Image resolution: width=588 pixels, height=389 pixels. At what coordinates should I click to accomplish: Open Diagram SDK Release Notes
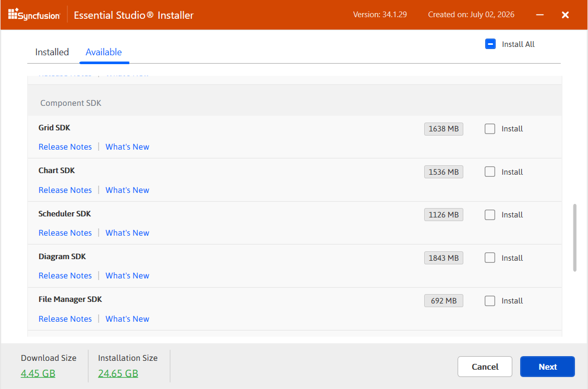65,276
